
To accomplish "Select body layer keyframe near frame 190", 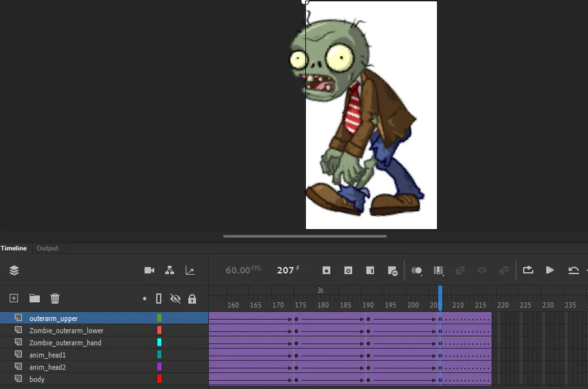I will click(x=368, y=380).
